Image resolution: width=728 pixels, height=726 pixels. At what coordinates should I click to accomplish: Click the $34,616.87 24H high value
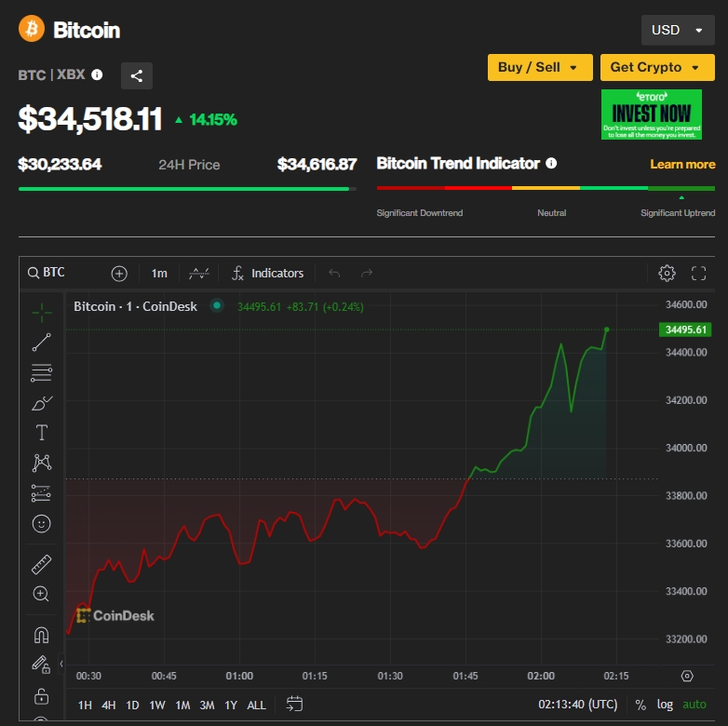click(317, 165)
